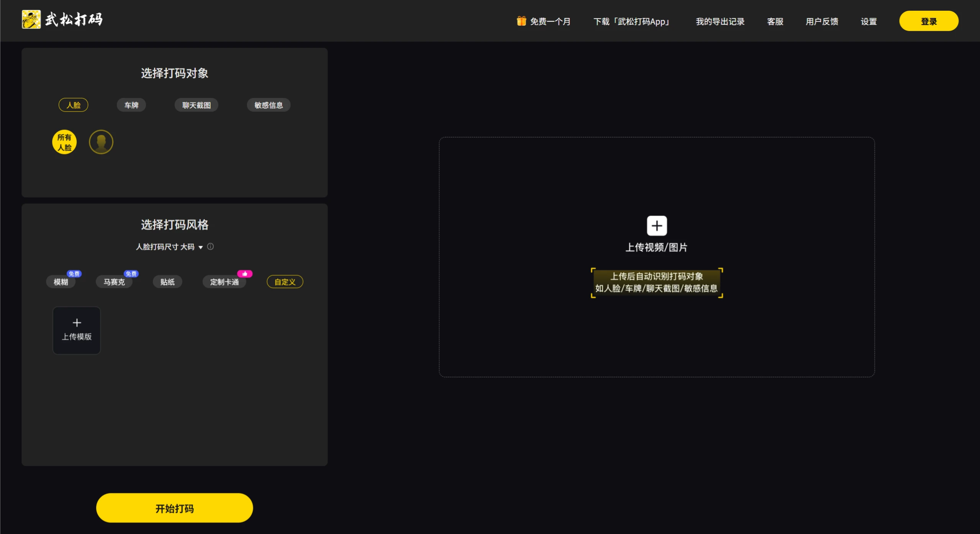Viewport: 980px width, 534px height.
Task: Select the 模糊 free style swatch
Action: pyautogui.click(x=61, y=282)
